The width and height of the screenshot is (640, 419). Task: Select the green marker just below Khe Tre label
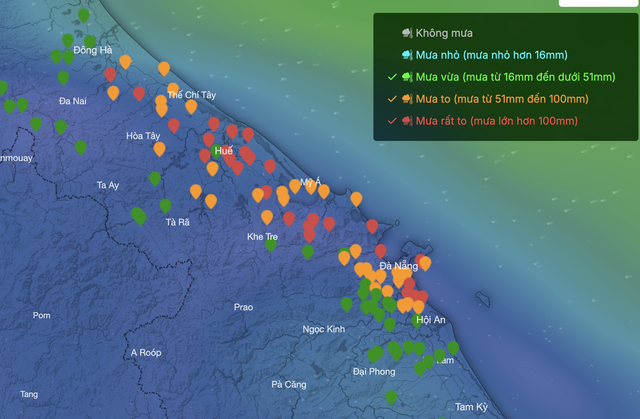(x=271, y=244)
